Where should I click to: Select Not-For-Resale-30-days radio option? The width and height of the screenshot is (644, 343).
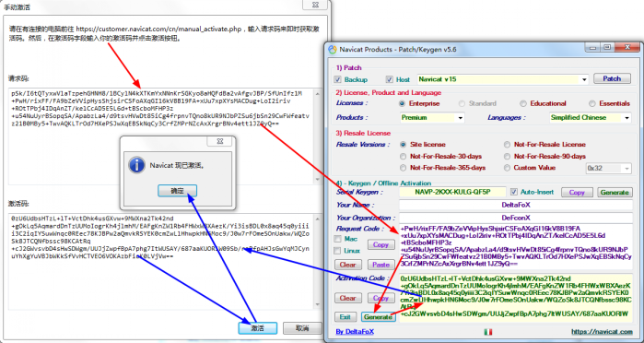(x=403, y=156)
